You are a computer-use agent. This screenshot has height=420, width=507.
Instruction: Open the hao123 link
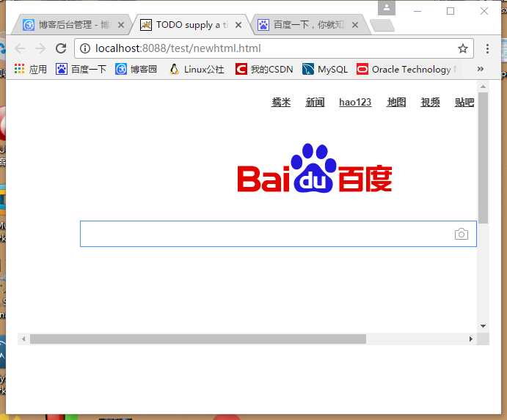355,102
